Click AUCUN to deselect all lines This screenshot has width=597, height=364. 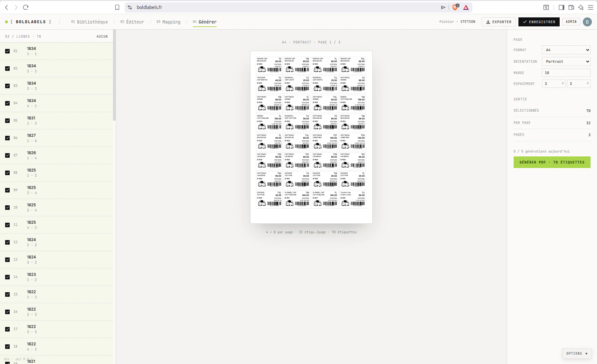click(102, 36)
